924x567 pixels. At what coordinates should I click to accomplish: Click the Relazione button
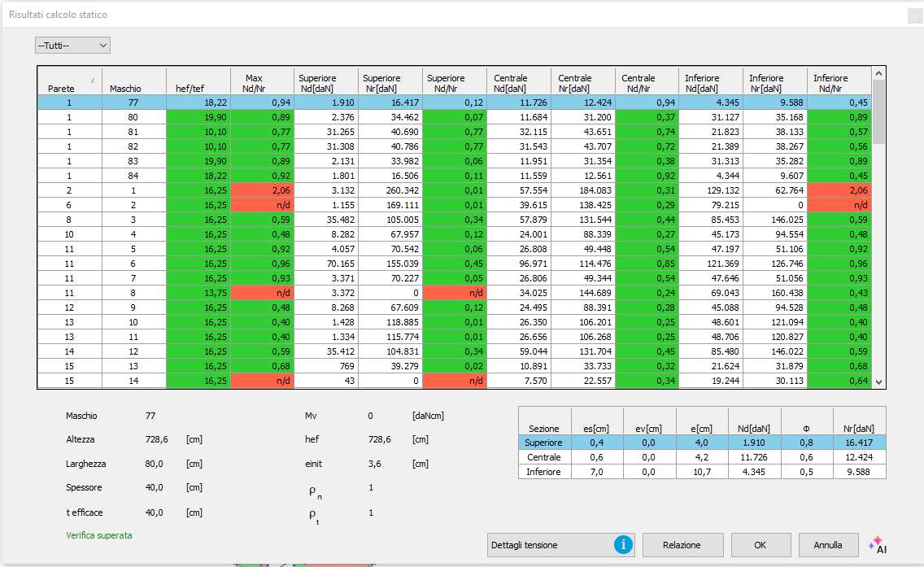(681, 545)
